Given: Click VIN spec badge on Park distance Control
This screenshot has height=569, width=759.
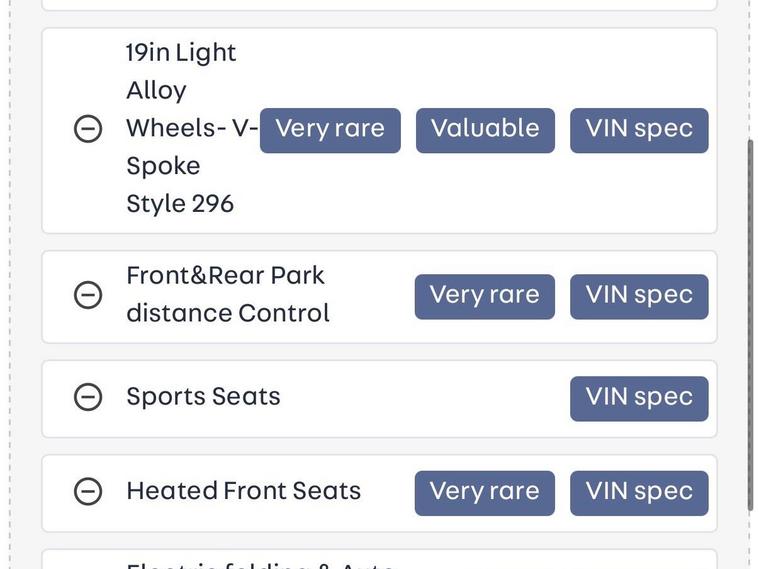Looking at the screenshot, I should click(x=639, y=296).
